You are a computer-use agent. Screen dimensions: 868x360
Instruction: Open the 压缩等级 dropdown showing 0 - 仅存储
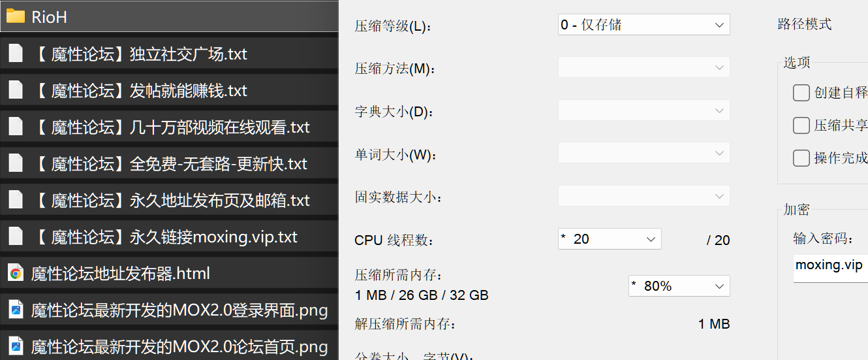pyautogui.click(x=644, y=25)
